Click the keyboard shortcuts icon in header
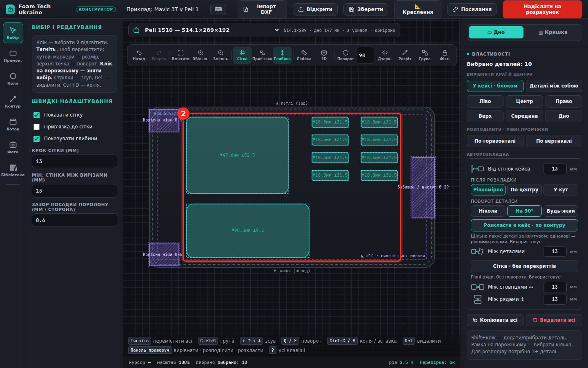 (218, 9)
